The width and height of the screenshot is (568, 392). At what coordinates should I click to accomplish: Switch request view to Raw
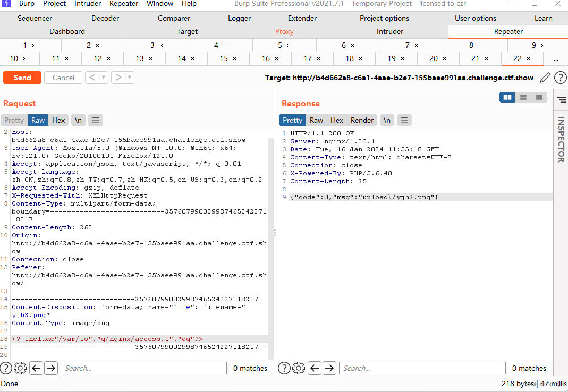coord(38,120)
